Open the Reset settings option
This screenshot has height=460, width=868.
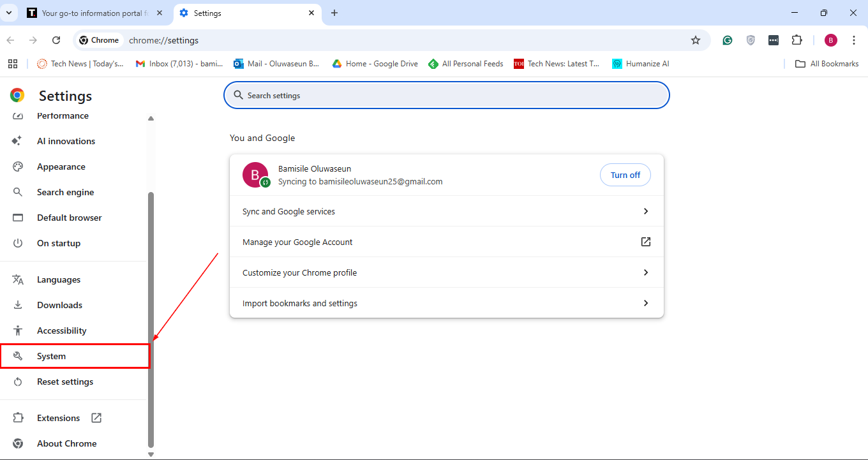point(65,382)
